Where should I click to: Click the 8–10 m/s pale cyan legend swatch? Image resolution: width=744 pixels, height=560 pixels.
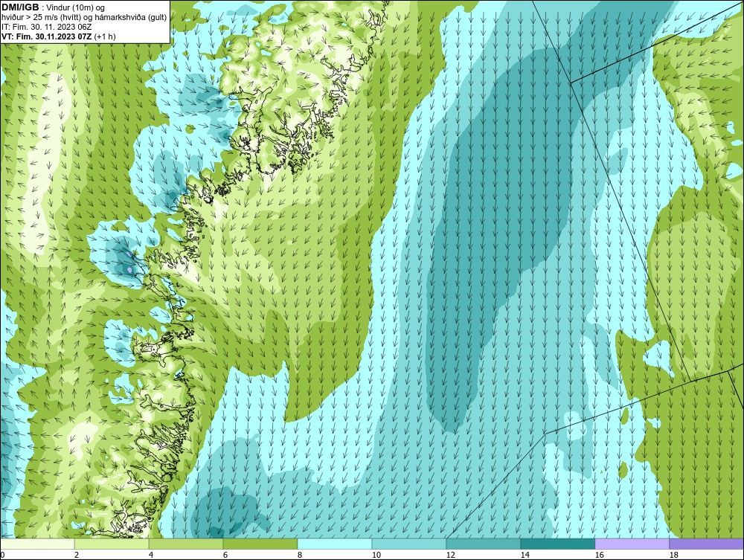pyautogui.click(x=335, y=544)
